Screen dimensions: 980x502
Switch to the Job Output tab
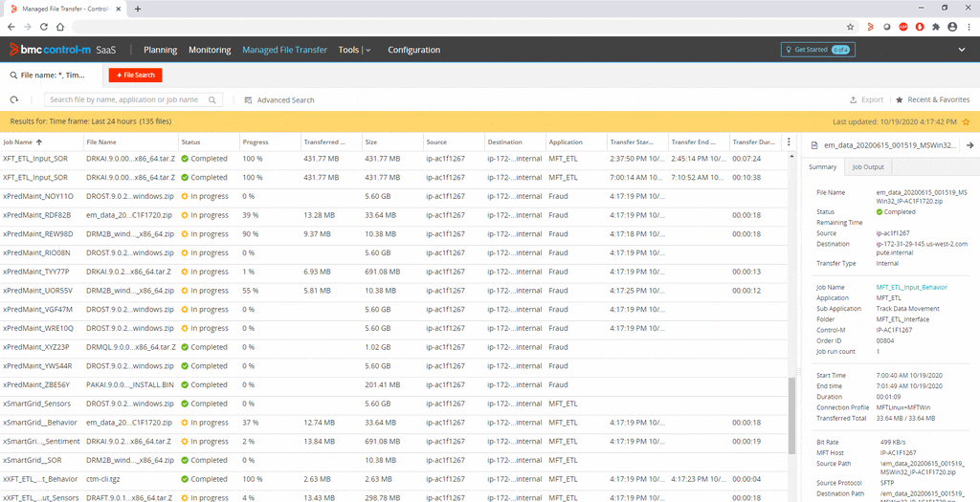click(868, 167)
